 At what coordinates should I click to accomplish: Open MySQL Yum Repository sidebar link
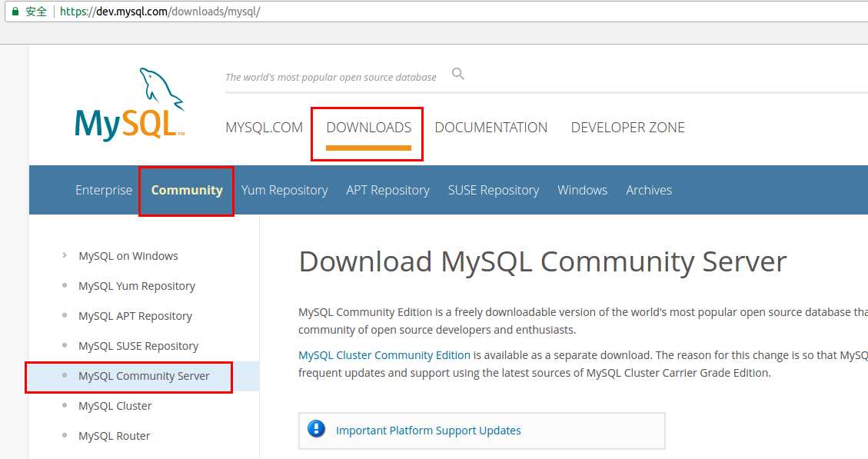(x=137, y=286)
